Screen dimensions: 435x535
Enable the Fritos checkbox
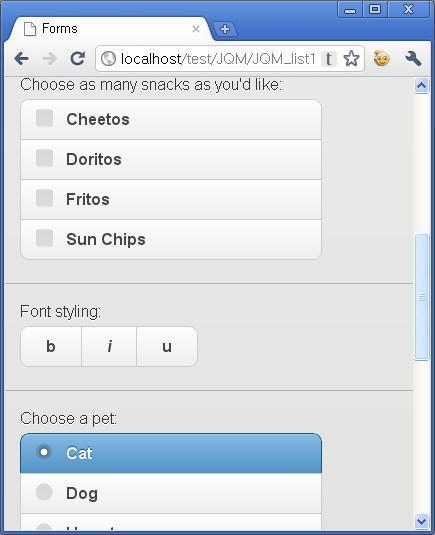171,199
